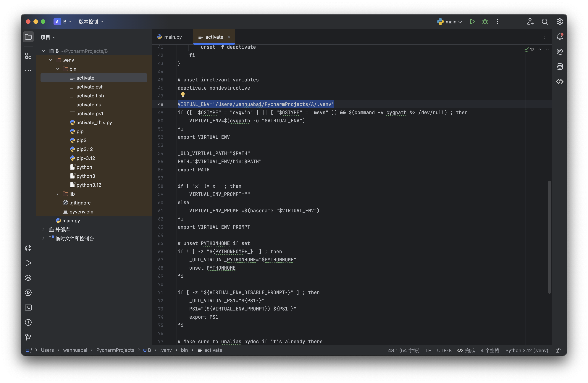Toggle the Project tool window
This screenshot has width=588, height=383.
pos(28,37)
